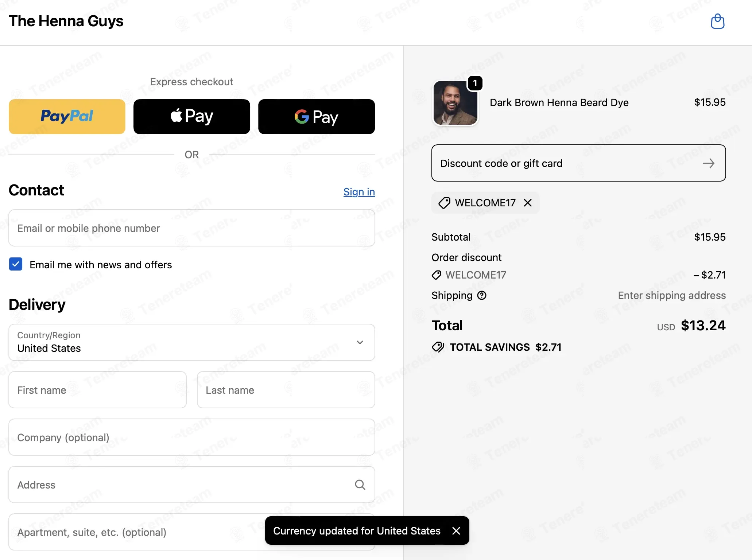Viewport: 752px width, 560px height.
Task: Open the Shipping help question mark icon
Action: click(x=482, y=295)
